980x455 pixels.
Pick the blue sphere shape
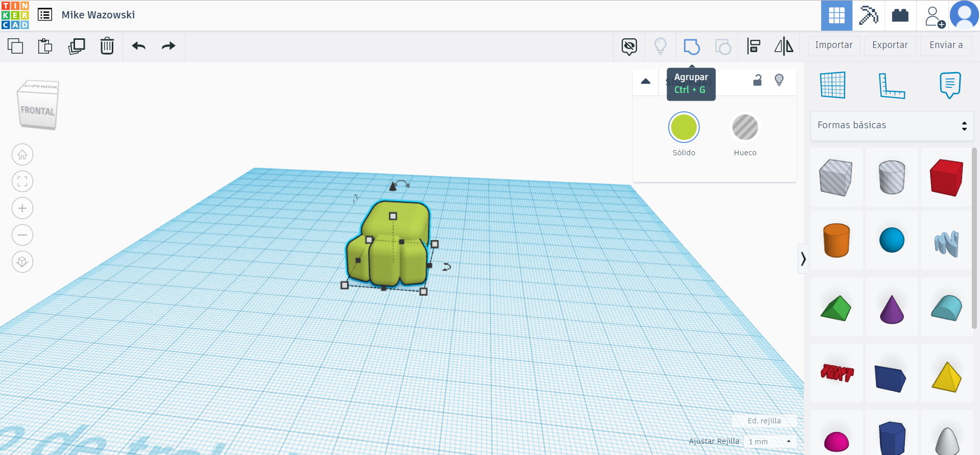click(892, 240)
